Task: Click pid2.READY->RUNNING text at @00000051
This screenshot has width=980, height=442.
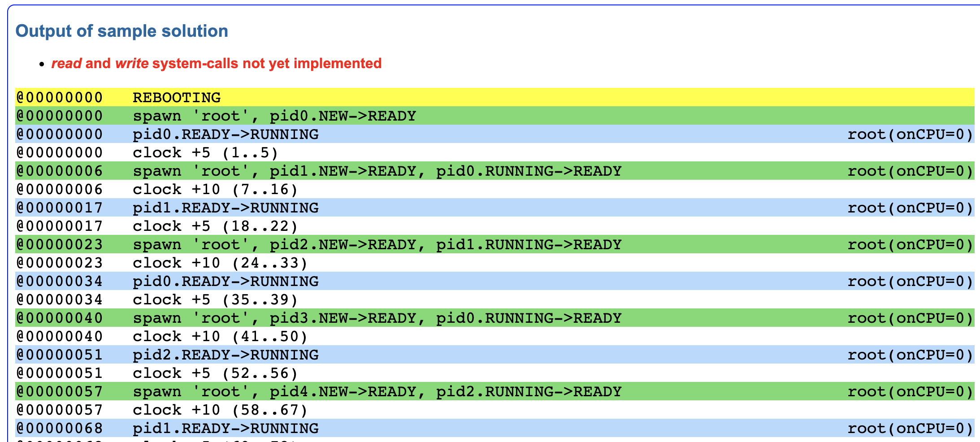Action: click(225, 355)
